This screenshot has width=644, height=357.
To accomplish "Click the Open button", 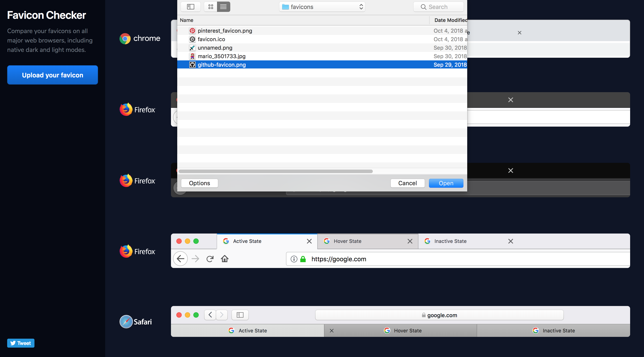I will (446, 183).
